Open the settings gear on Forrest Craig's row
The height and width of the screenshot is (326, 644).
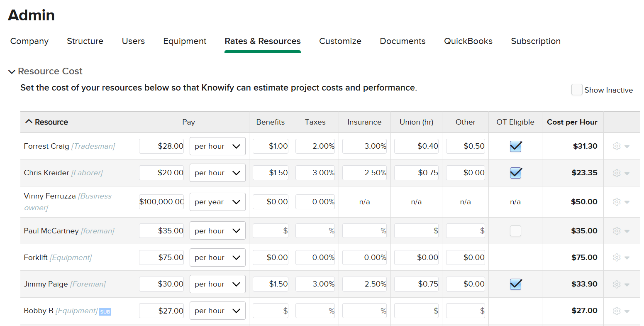(617, 146)
